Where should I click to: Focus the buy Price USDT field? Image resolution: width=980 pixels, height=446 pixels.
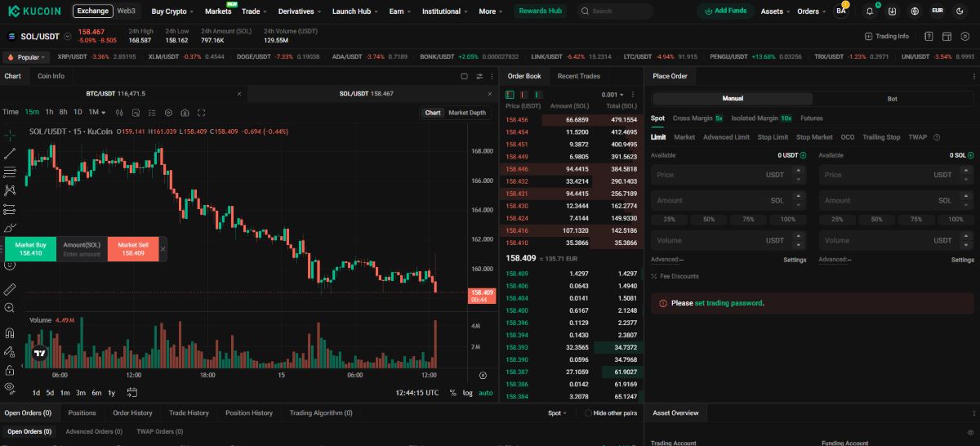(728, 175)
